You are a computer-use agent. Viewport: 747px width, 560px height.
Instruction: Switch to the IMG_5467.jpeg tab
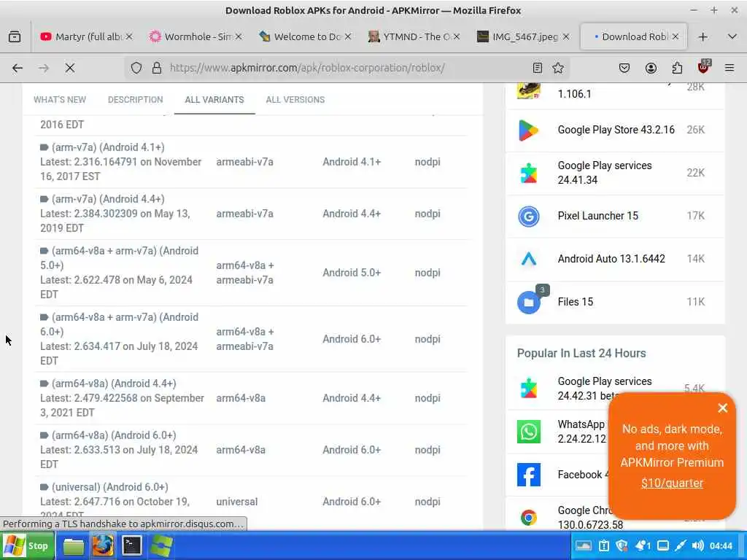523,36
